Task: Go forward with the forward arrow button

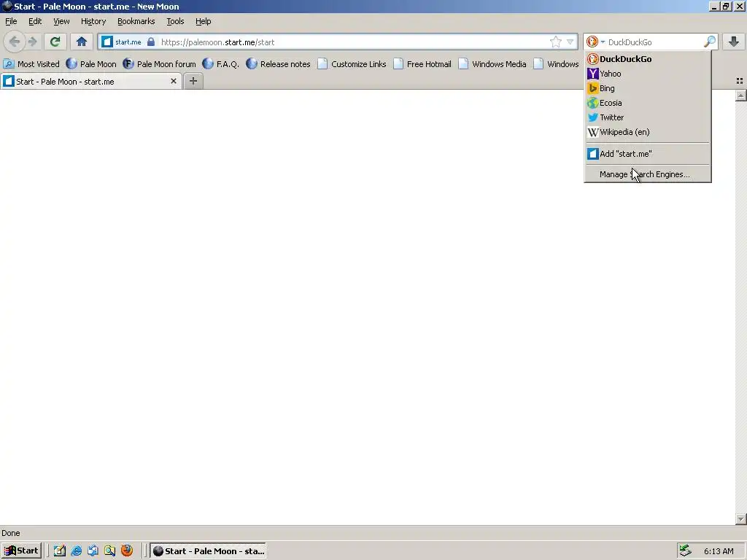Action: 32,42
